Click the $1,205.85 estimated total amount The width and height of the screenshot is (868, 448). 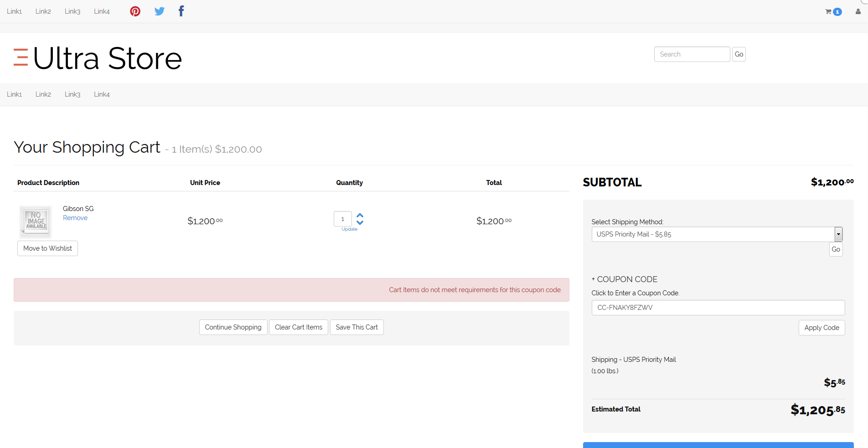[818, 410]
